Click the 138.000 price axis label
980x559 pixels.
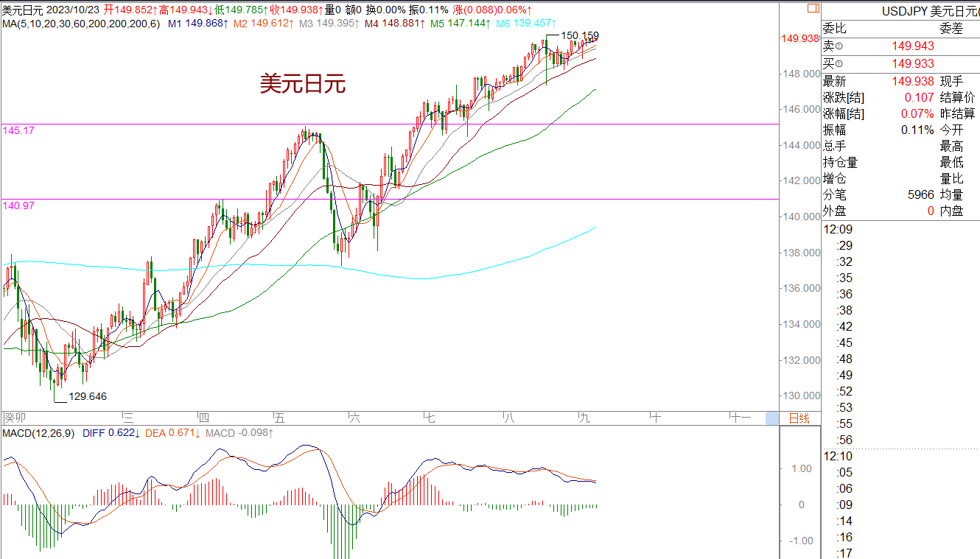pos(802,253)
